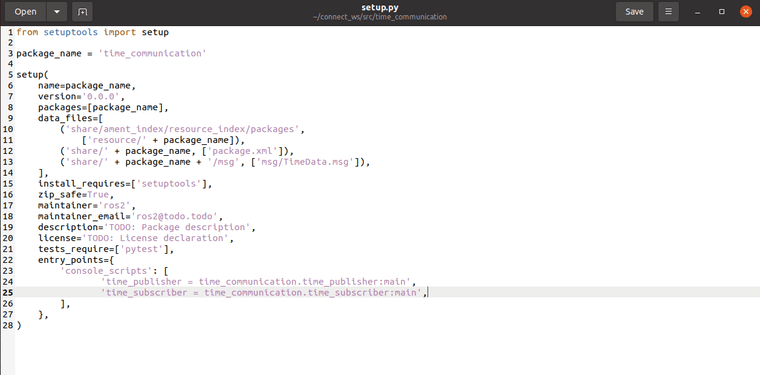Click the Open button
This screenshot has height=375, width=760.
(x=26, y=12)
